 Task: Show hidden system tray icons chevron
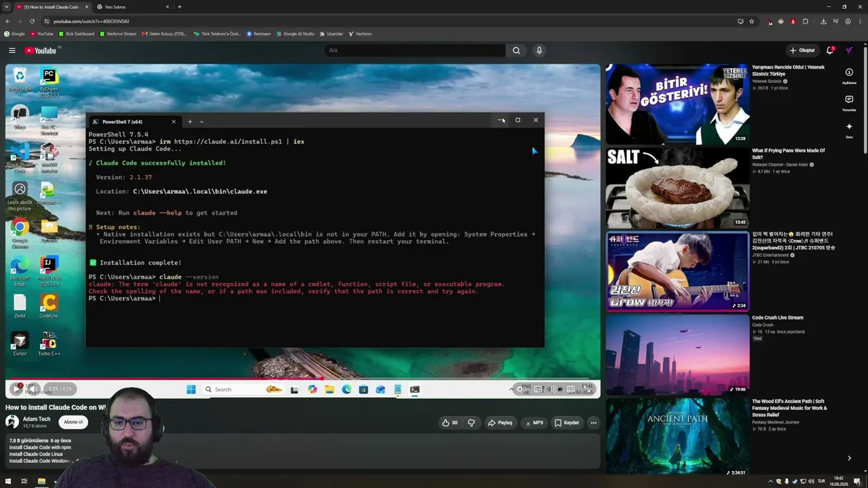click(771, 481)
